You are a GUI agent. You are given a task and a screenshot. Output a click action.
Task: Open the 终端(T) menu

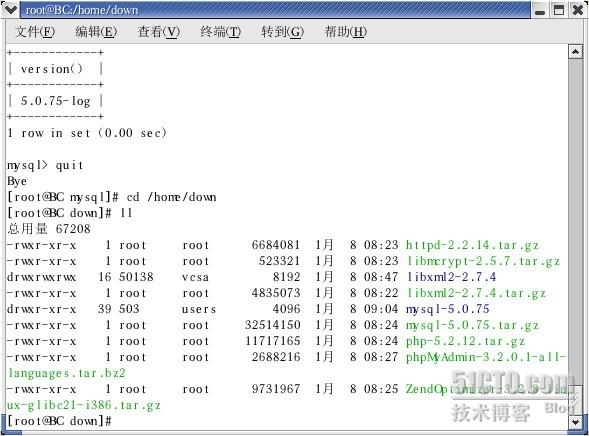click(220, 32)
